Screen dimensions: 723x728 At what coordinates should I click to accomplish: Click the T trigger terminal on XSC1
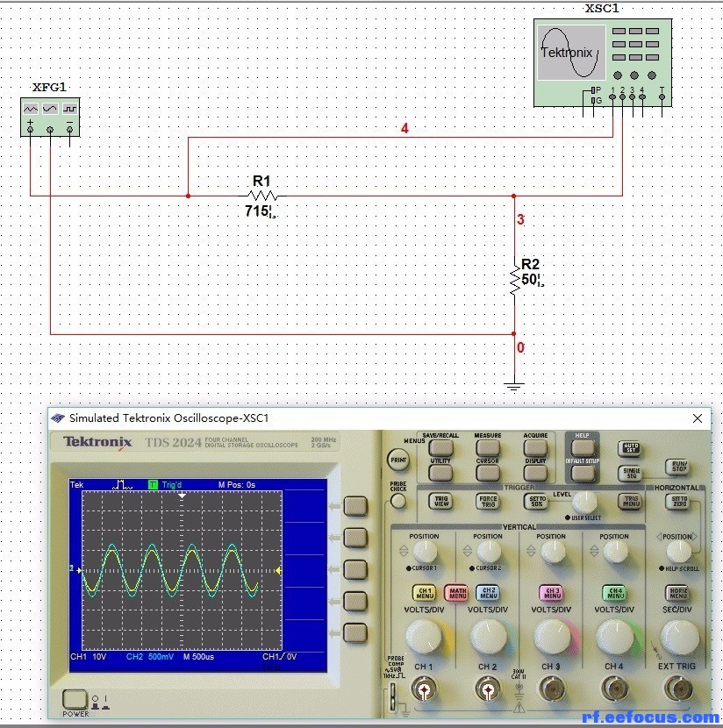pyautogui.click(x=662, y=97)
